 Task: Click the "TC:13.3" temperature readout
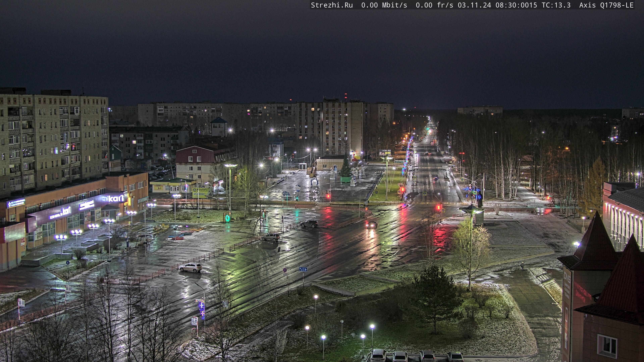[556, 5]
